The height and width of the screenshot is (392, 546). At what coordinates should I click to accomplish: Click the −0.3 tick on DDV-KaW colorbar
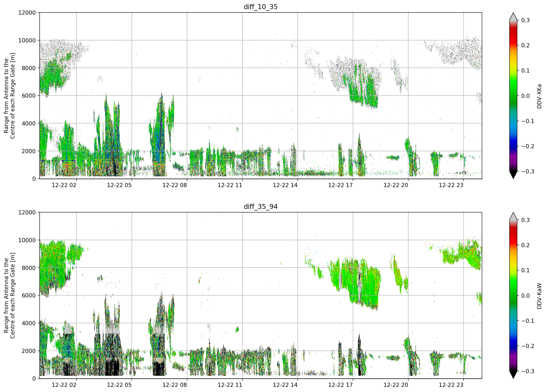point(528,371)
